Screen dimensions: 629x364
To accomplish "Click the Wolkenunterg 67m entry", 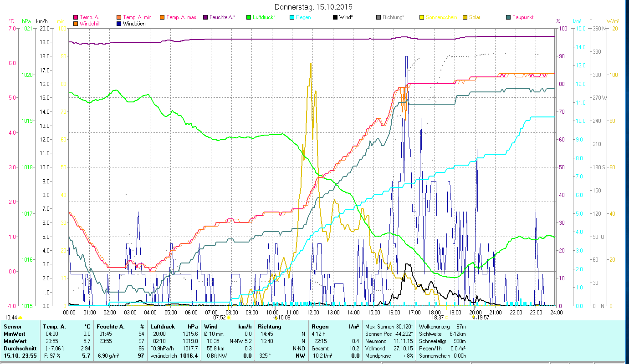I will coord(442,327).
